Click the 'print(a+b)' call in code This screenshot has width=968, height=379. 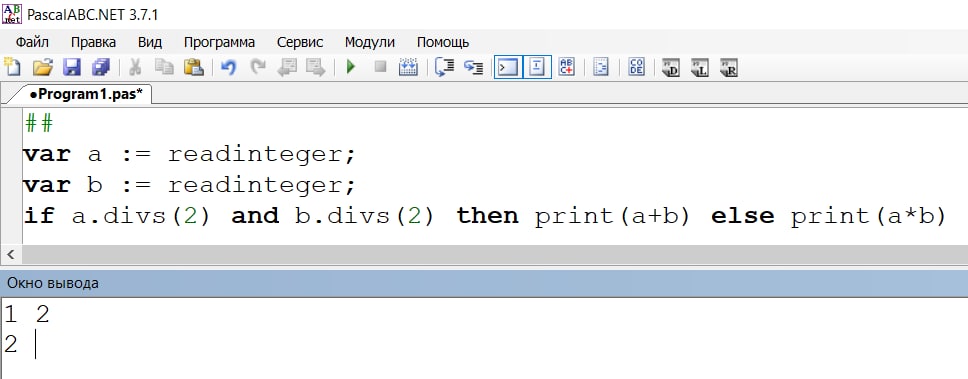tap(612, 215)
